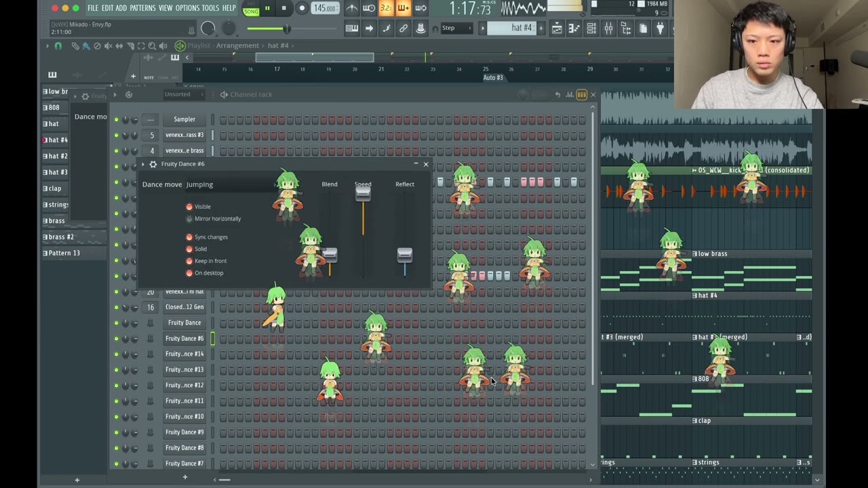The width and height of the screenshot is (868, 488).
Task: Click channel rack undo arrow icon
Action: (557, 95)
